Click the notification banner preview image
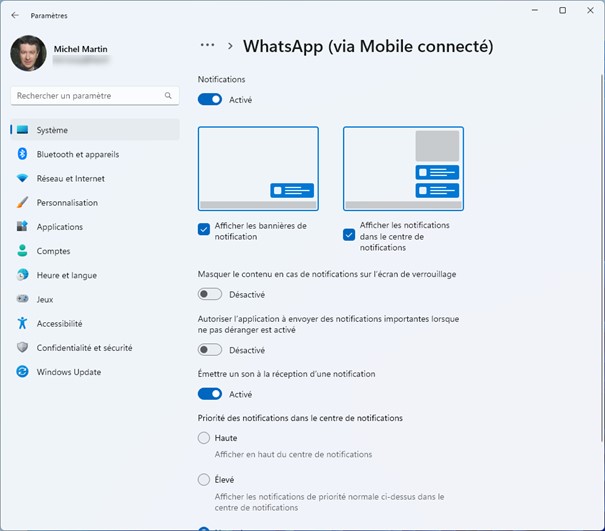This screenshot has height=531, width=605. [258, 169]
